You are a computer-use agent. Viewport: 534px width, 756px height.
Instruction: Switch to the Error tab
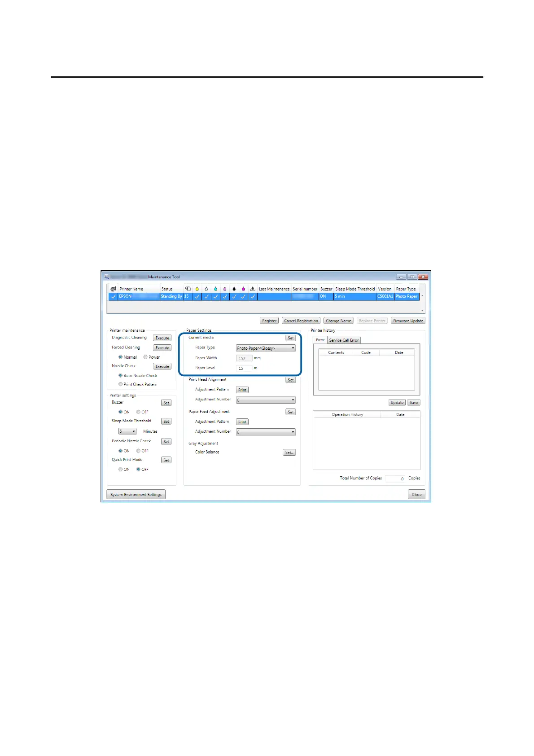pos(320,340)
